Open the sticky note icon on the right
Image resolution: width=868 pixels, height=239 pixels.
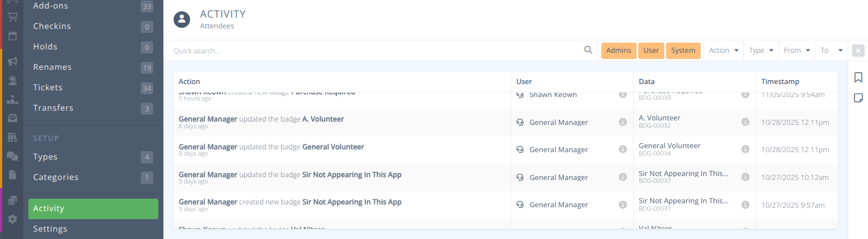858,98
